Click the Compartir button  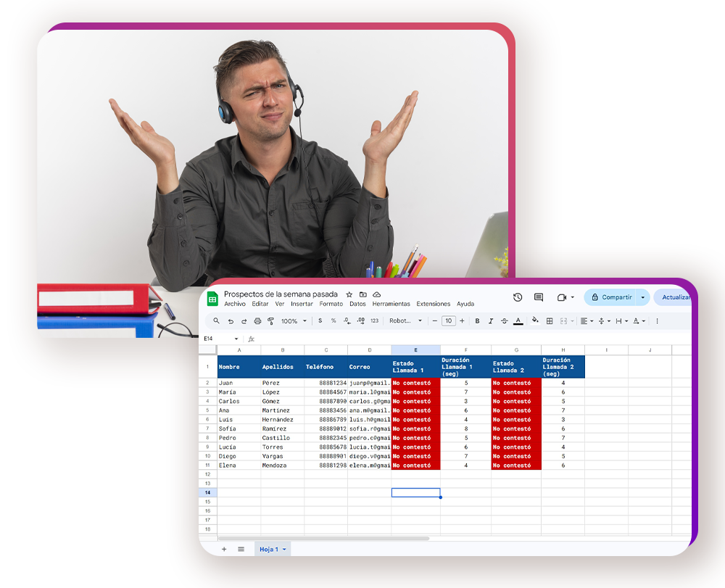611,297
